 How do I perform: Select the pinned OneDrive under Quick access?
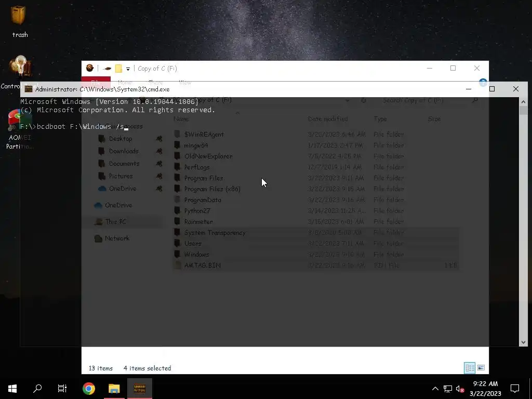point(123,189)
